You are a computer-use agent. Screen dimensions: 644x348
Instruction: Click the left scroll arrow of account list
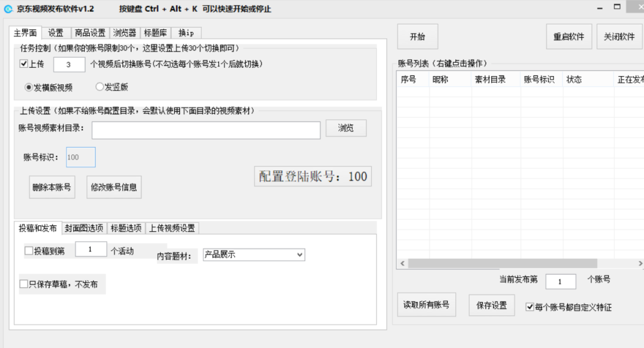click(402, 263)
